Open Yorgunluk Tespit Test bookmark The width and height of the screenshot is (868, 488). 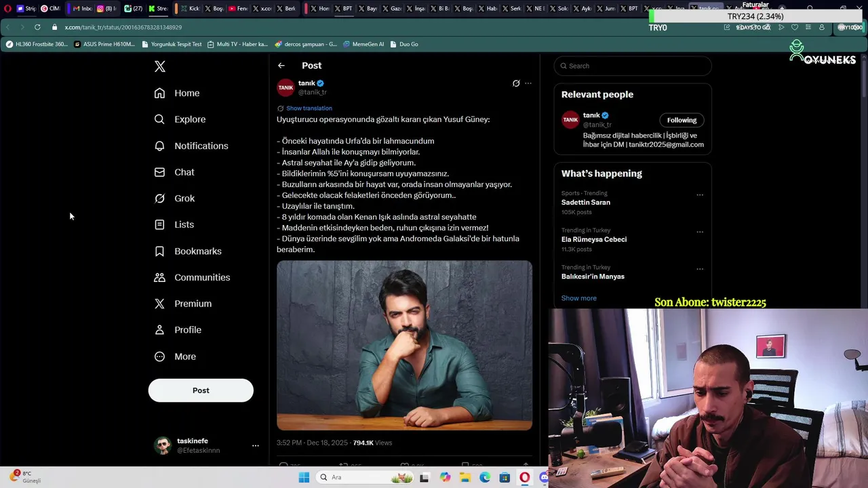(x=172, y=44)
